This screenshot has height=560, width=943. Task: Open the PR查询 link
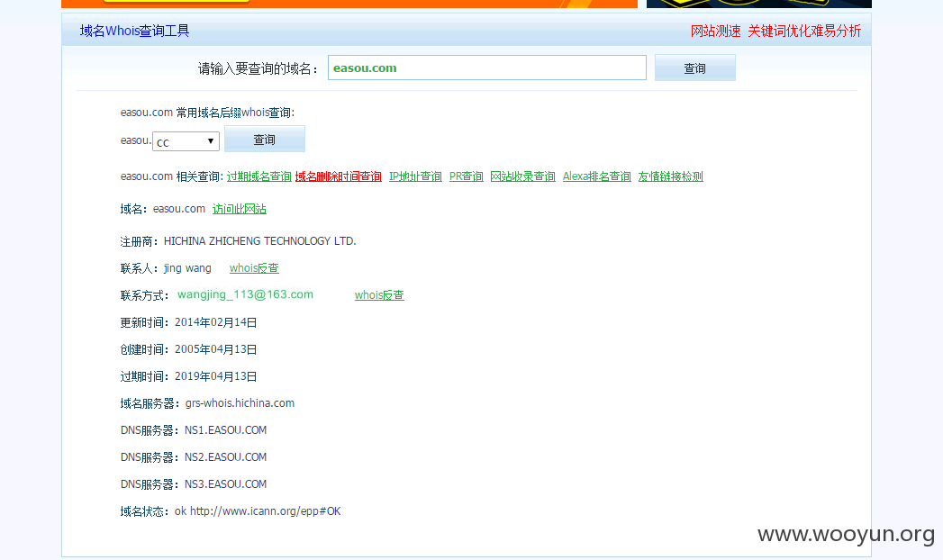pos(466,176)
